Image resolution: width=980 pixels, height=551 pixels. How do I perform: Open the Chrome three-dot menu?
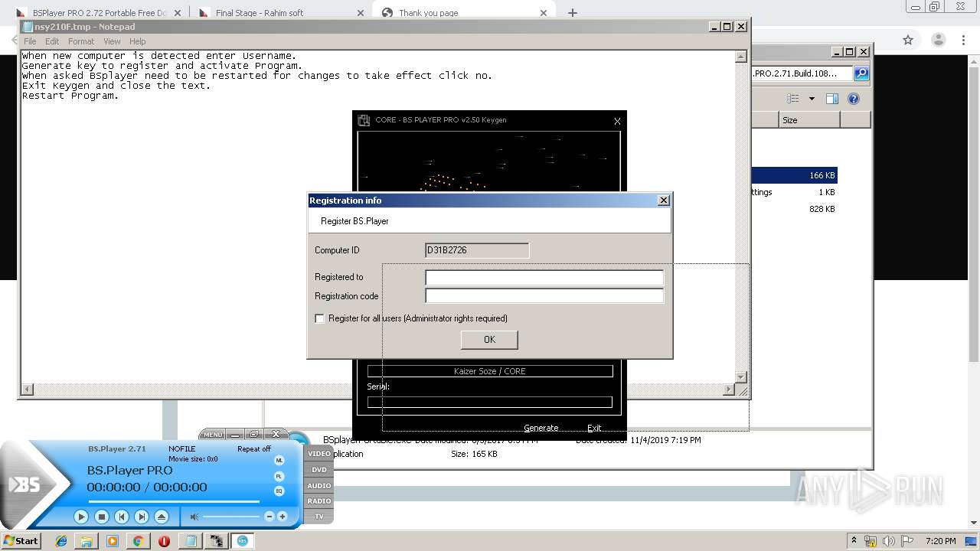963,40
